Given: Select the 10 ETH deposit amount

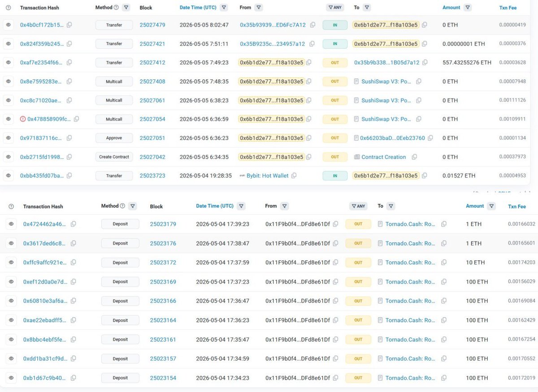Looking at the screenshot, I should [475, 263].
